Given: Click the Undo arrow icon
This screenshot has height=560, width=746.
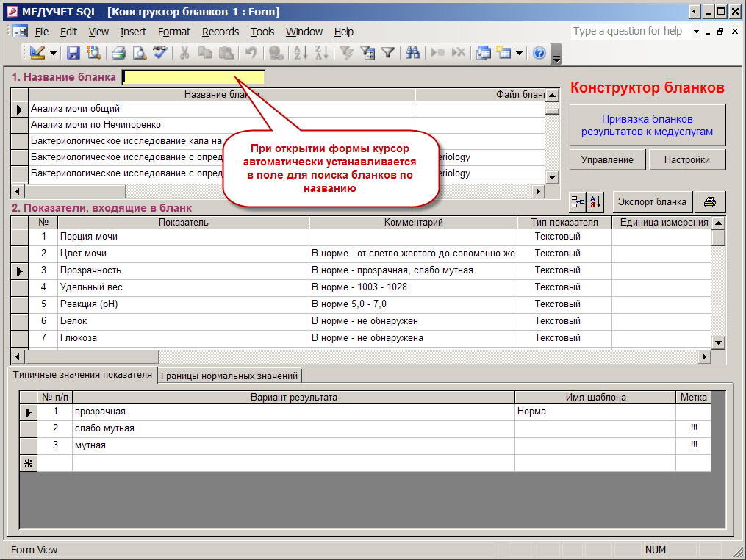Looking at the screenshot, I should click(x=251, y=53).
